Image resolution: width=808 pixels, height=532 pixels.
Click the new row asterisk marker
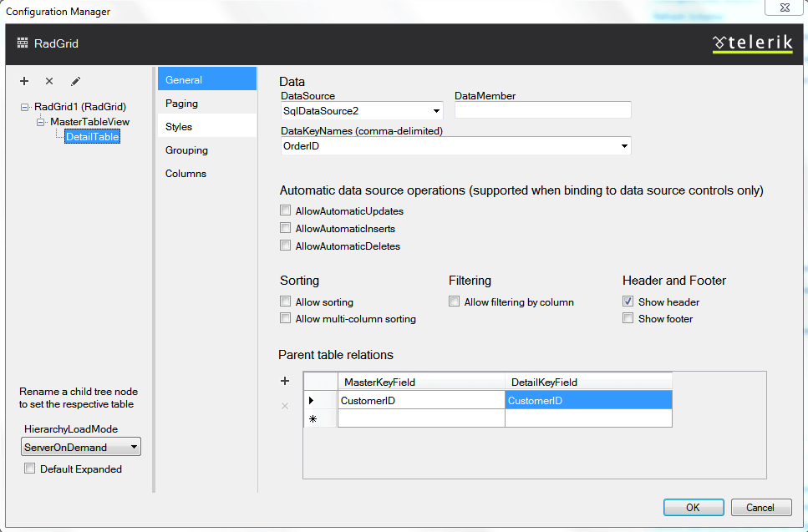[313, 418]
